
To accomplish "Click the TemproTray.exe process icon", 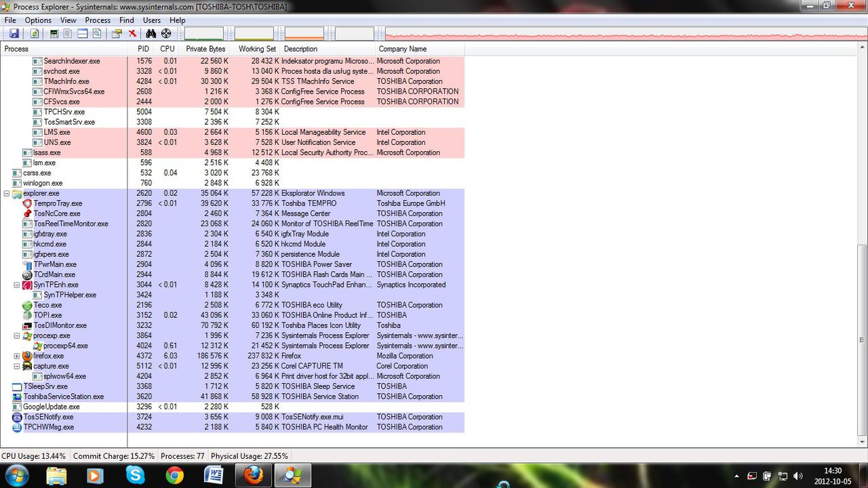I will pos(27,203).
